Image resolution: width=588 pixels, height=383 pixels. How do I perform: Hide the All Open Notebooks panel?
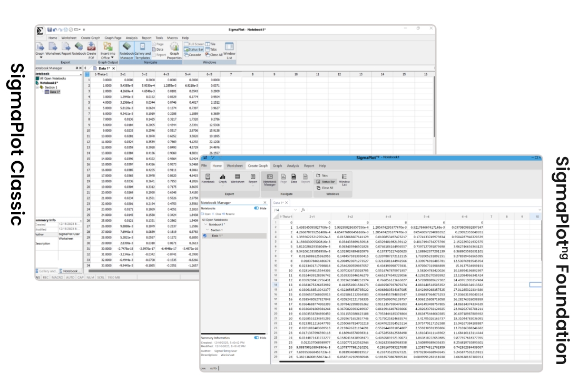258,208
